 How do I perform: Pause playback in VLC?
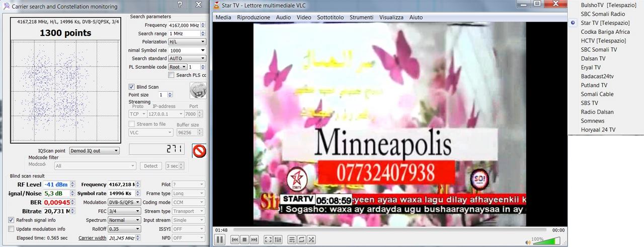tap(220, 239)
